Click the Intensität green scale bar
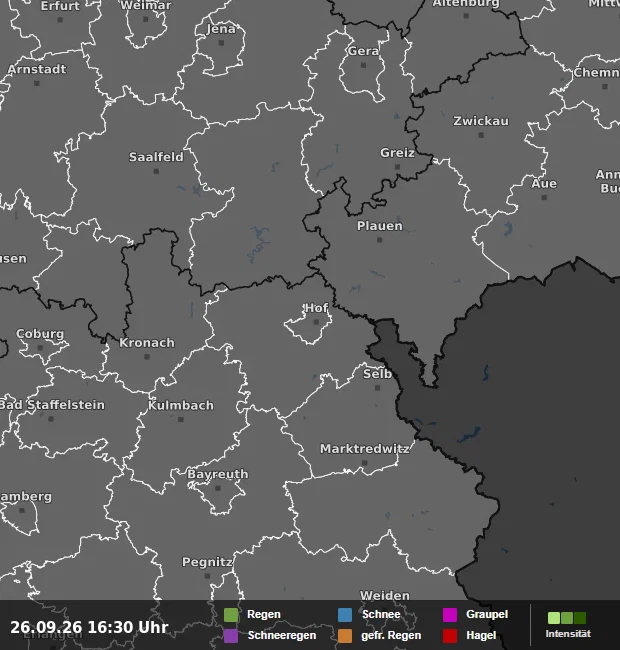This screenshot has width=620, height=650. [x=567, y=618]
